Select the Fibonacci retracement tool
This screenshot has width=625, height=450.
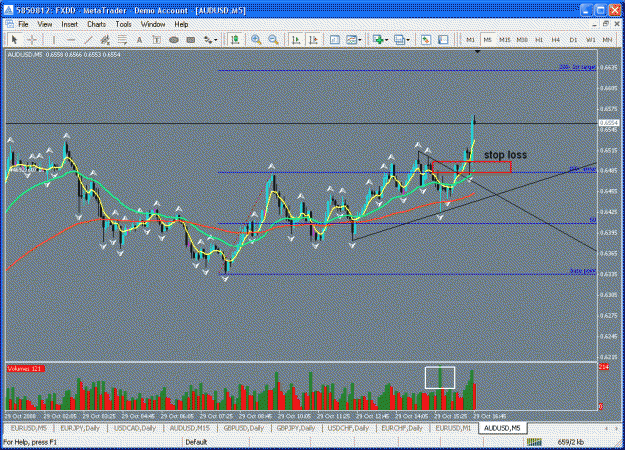pyautogui.click(x=122, y=39)
